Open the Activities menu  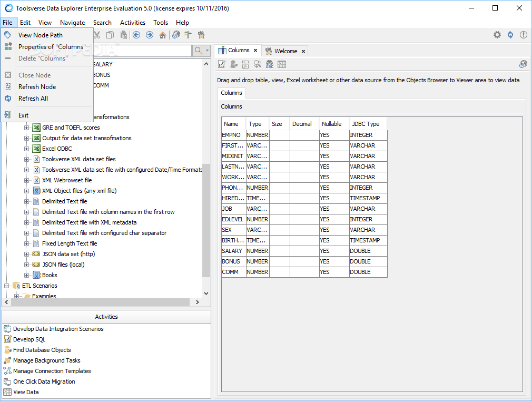click(133, 23)
